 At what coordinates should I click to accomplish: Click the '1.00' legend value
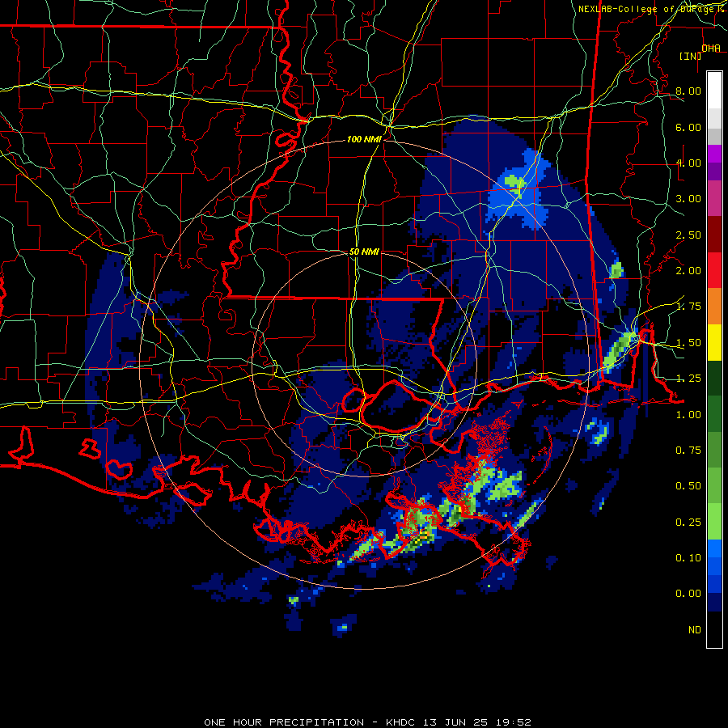point(688,415)
